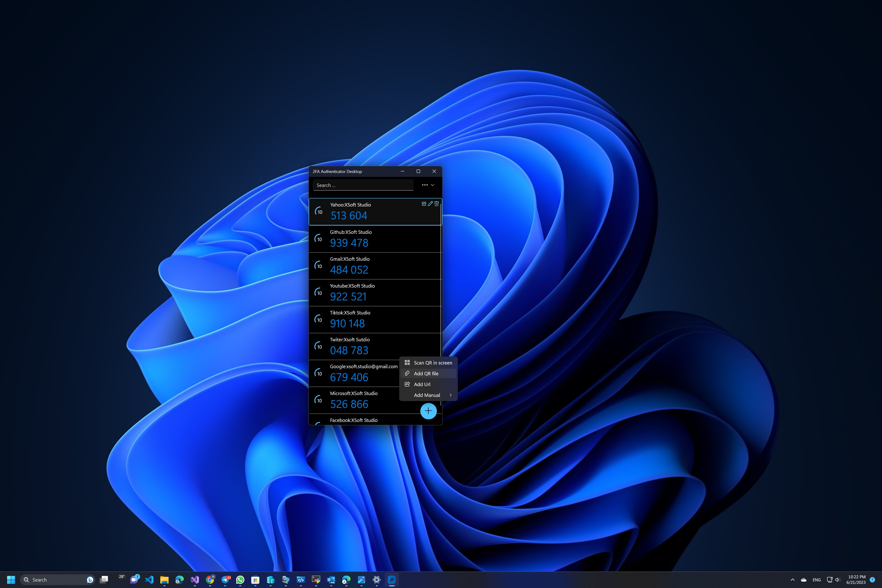The height and width of the screenshot is (588, 882).
Task: Edit the Yahoo entry using the pencil icon
Action: (x=430, y=204)
